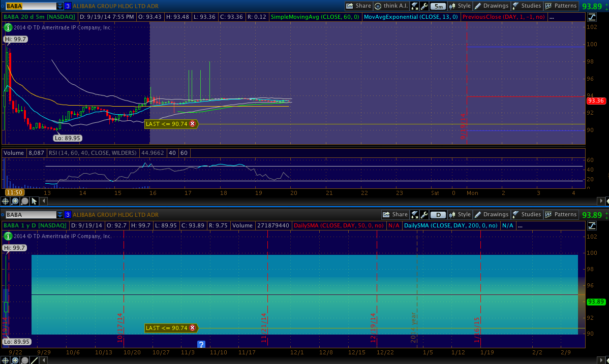The image size is (609, 364).
Task: Open the Patterns menu in lower toolbar
Action: 561,215
